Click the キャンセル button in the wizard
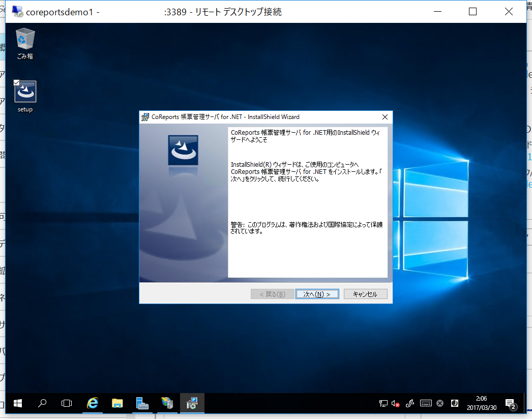Viewport: 532px width, 419px height. click(365, 294)
